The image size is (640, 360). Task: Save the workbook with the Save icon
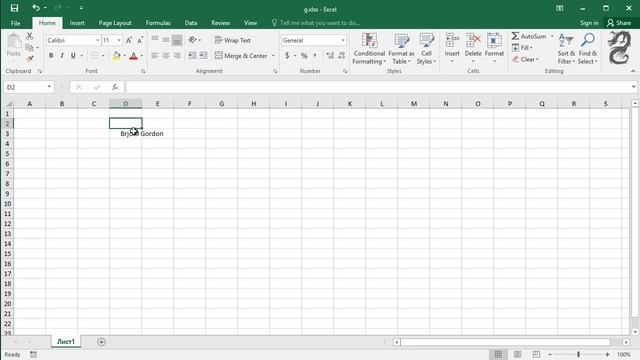(14, 8)
